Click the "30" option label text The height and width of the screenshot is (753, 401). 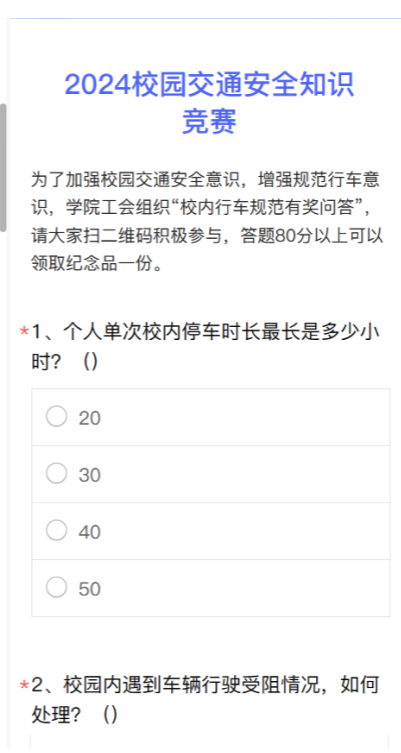(90, 475)
